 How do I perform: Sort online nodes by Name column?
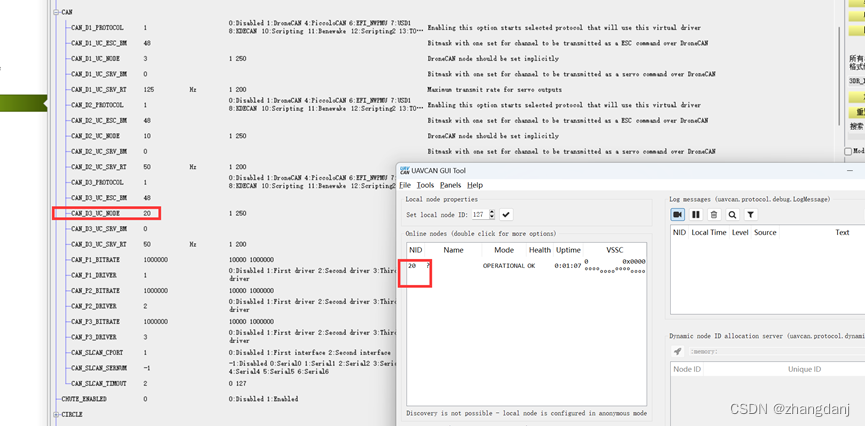coord(453,250)
